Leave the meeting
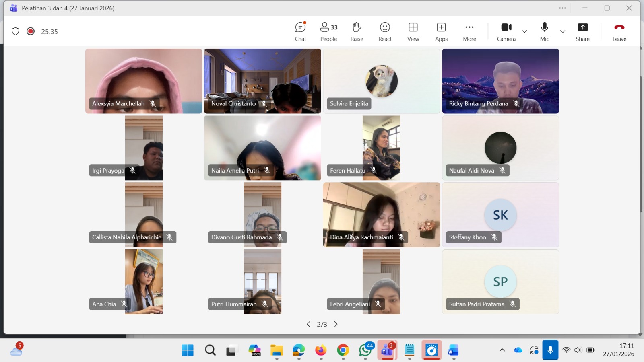The height and width of the screenshot is (362, 644). coord(619,31)
